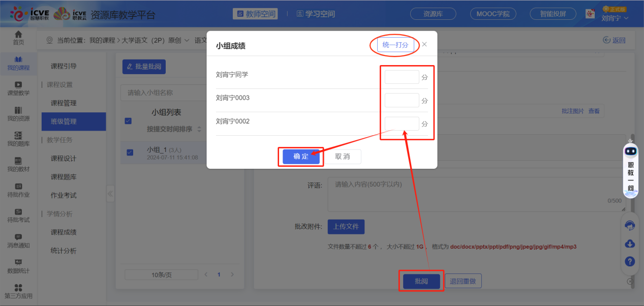
Task: Click the floating question mark help icon
Action: [x=629, y=261]
